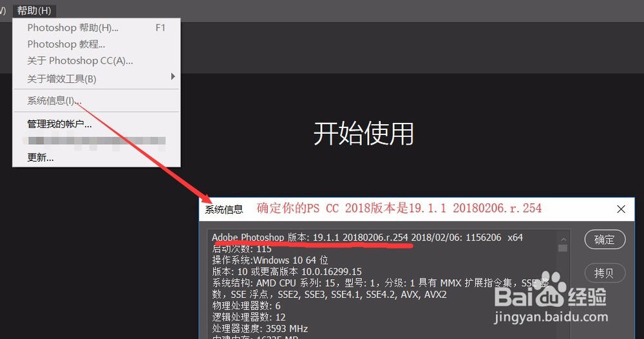The height and width of the screenshot is (339, 644).
Task: Click the 系统信息 dialog title
Action: point(224,209)
